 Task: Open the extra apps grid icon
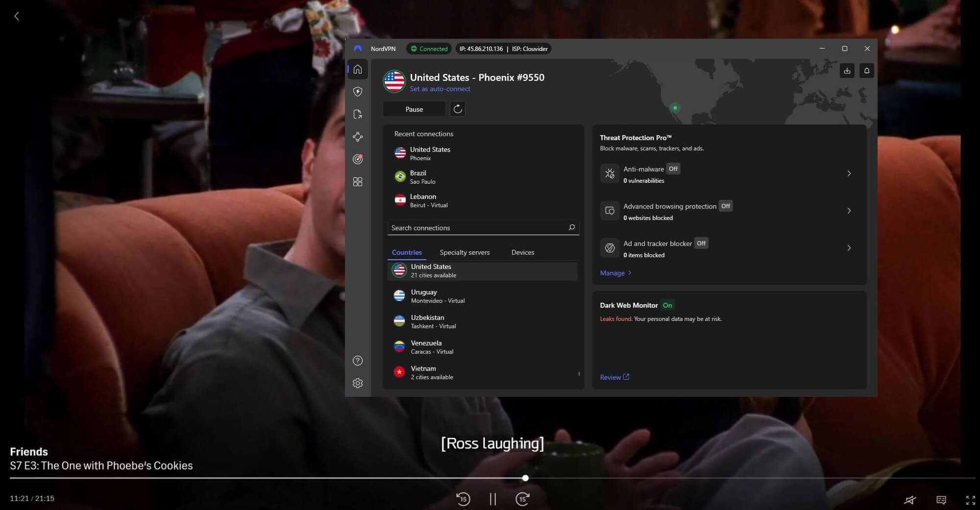[x=358, y=182]
